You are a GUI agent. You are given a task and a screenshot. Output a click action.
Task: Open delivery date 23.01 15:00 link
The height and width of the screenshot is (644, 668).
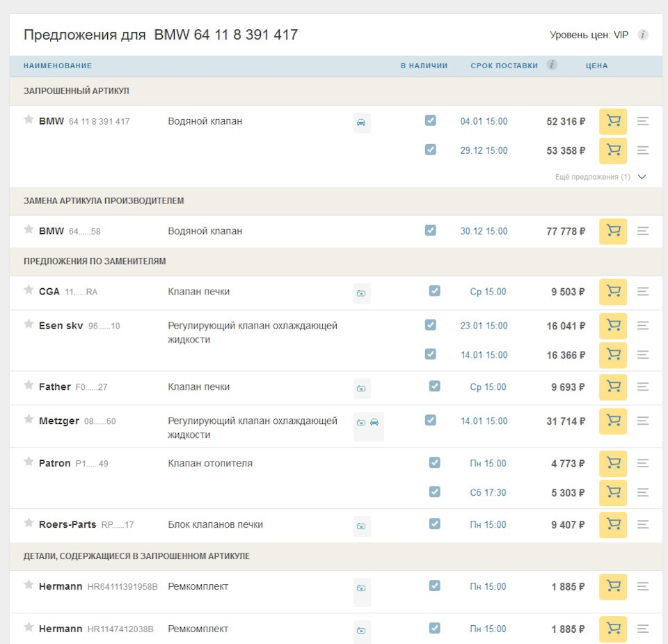point(484,326)
